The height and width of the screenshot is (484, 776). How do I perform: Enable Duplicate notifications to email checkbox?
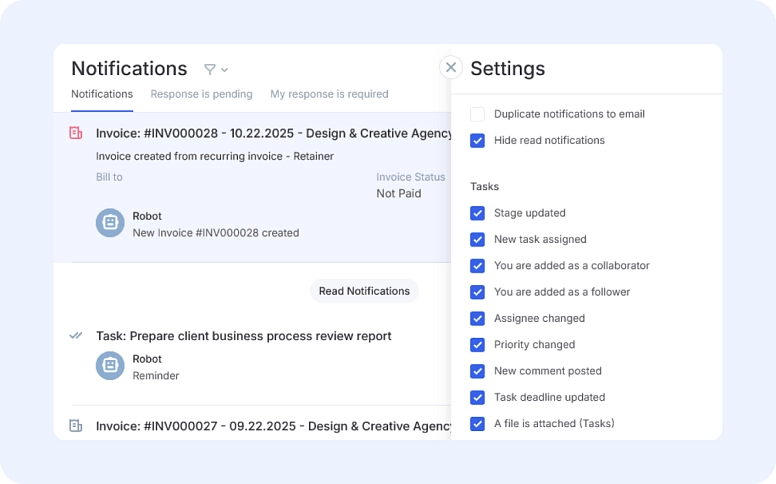click(478, 114)
